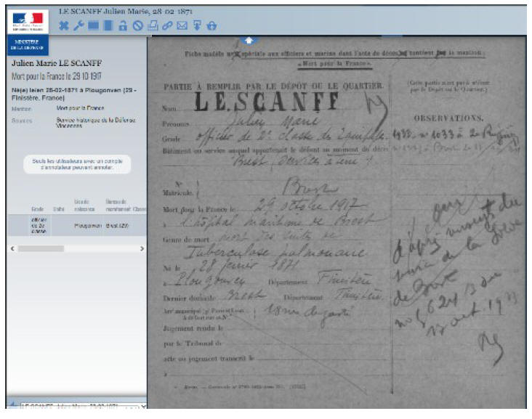Download the image with download arrow icon
This screenshot has height=419, width=532.
197,26
